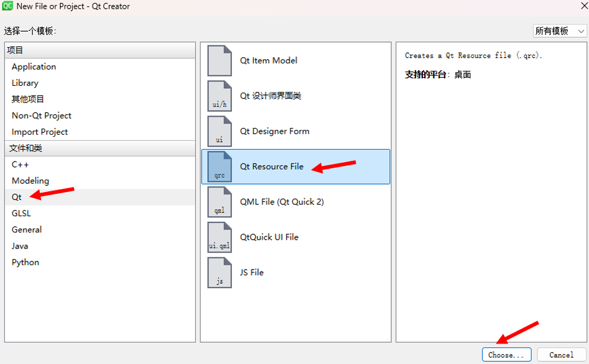
Task: Click the Creates a Qt Resource file description
Action: point(473,55)
